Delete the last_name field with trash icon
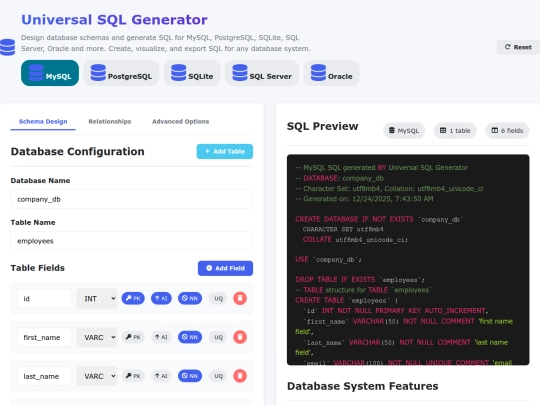 [x=240, y=376]
